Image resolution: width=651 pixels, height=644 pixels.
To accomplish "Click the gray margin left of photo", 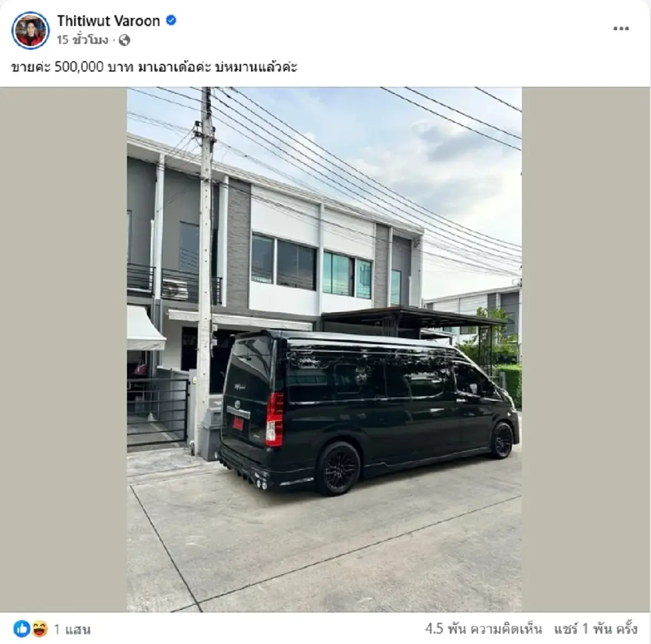I will [63, 350].
